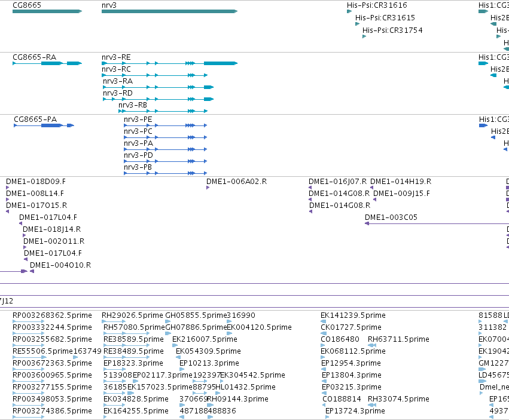Viewport: 509px width, 420px height.
Task: Select the nrv3-RB transcript label
Action: point(133,105)
